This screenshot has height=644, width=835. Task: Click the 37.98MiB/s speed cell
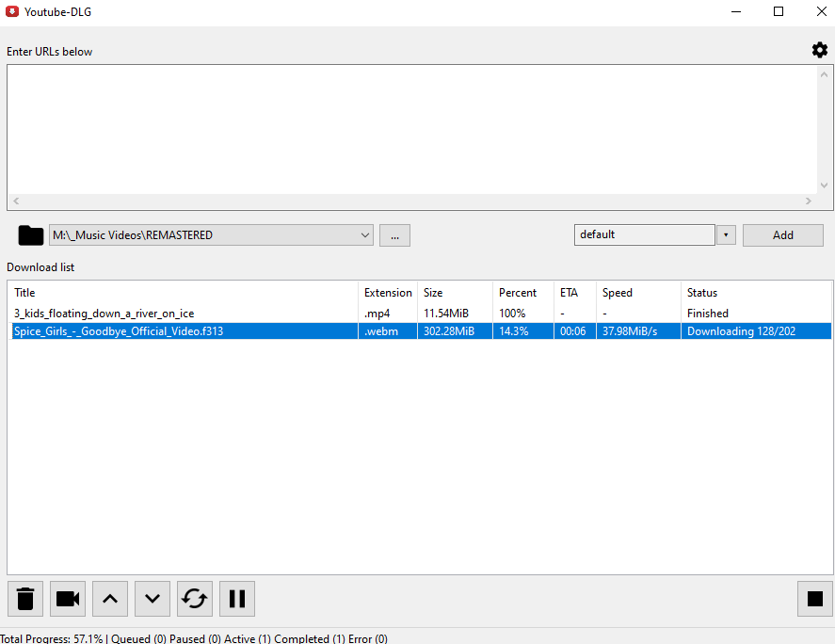(x=630, y=330)
